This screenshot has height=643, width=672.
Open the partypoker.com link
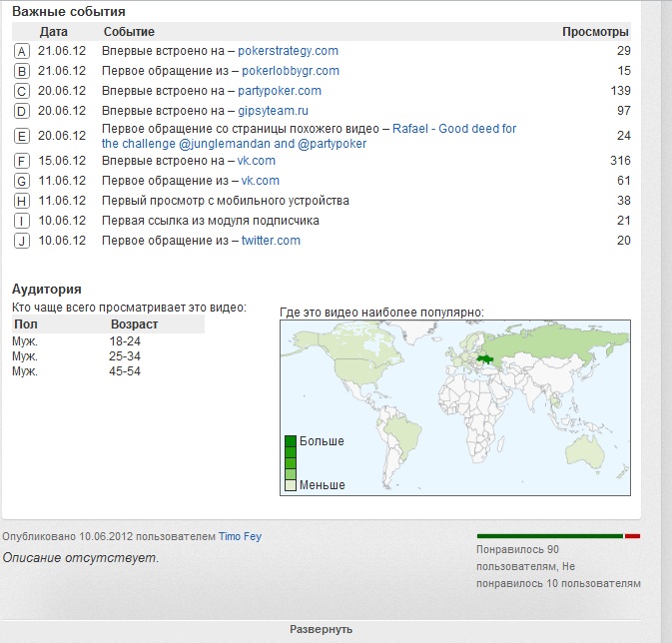[x=280, y=91]
